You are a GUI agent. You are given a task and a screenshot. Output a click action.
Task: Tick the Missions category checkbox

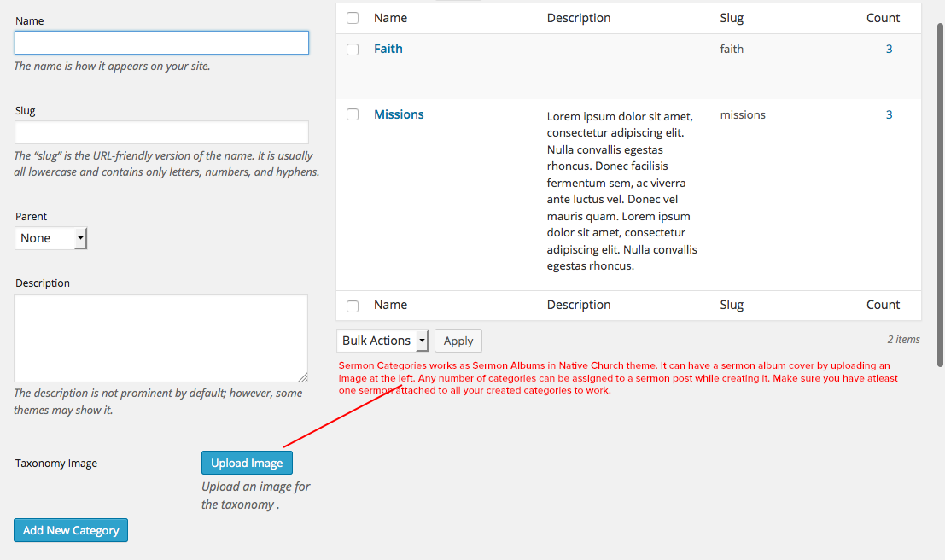(353, 115)
